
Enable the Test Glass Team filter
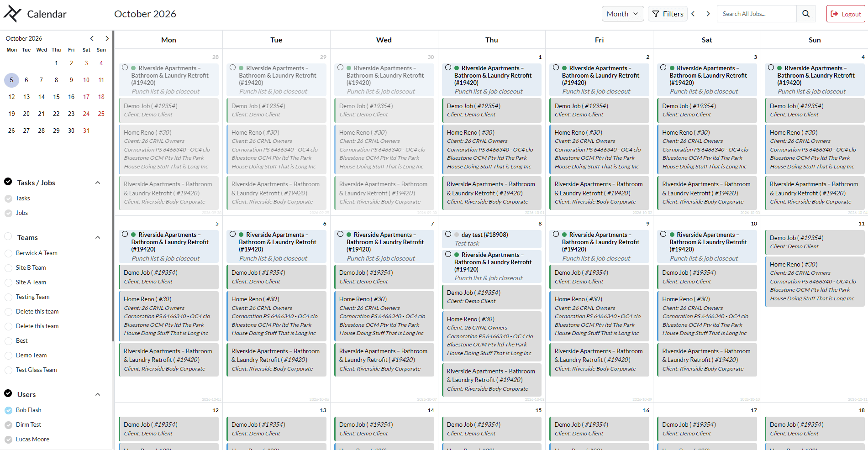[x=8, y=370]
